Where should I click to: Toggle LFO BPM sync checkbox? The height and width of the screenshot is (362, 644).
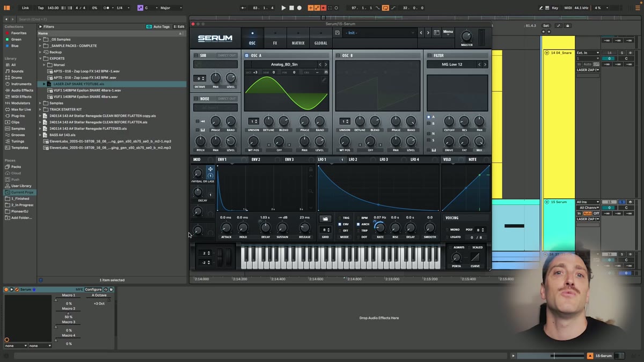358,218
